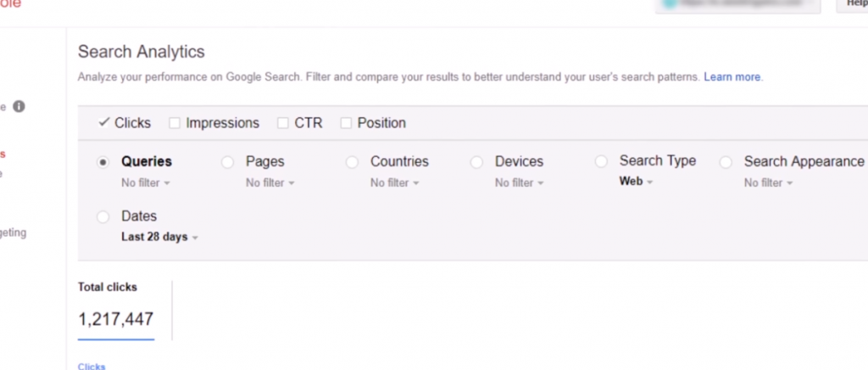Open the Devices filter dropdown
Image resolution: width=868 pixels, height=370 pixels.
tap(520, 182)
